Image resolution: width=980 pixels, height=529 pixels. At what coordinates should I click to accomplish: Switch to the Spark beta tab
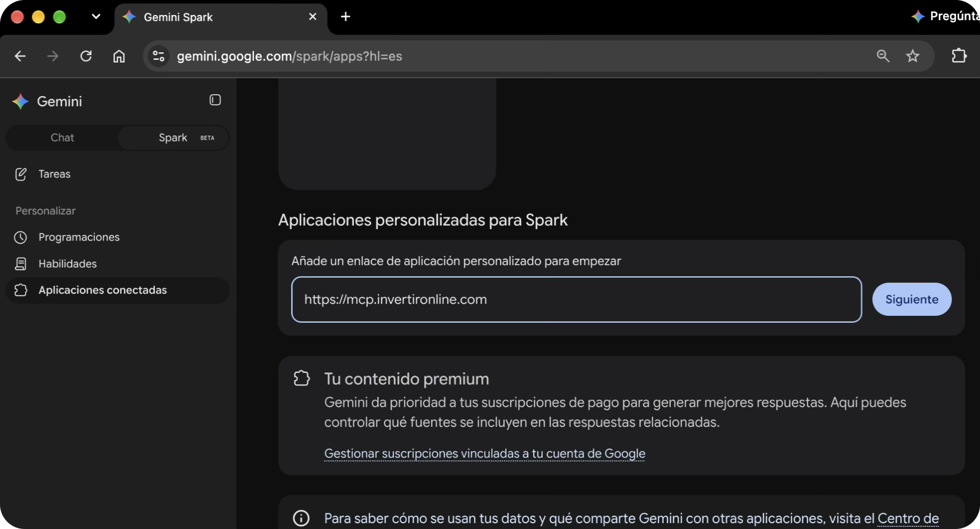[x=174, y=138]
